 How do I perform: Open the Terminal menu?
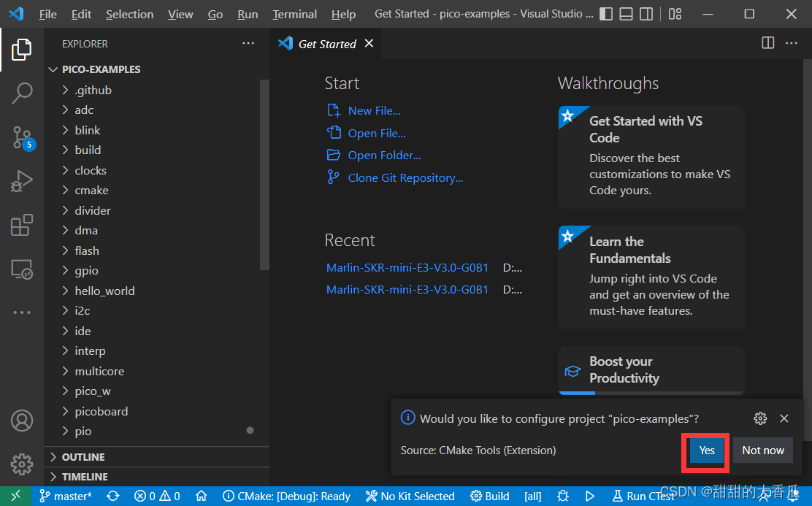pos(295,14)
